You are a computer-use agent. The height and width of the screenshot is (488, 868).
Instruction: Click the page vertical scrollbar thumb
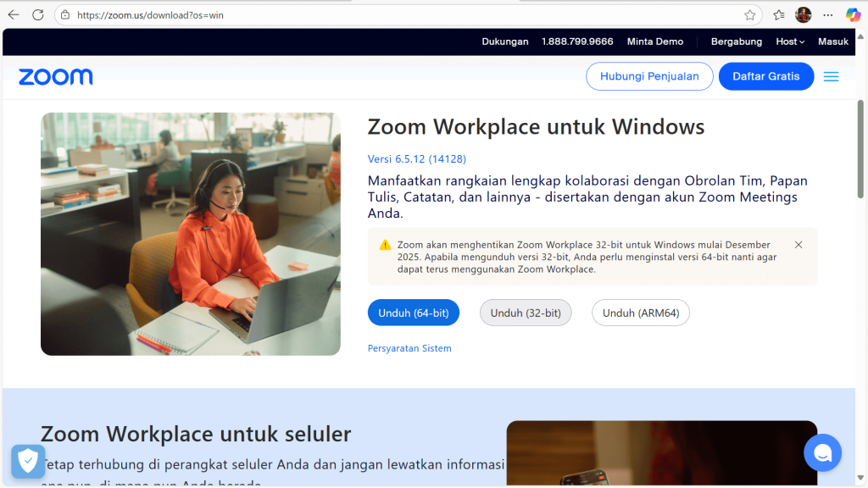(x=860, y=148)
